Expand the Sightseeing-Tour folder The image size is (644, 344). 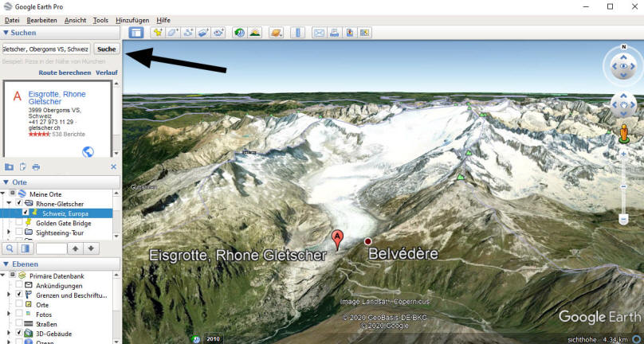click(x=9, y=233)
